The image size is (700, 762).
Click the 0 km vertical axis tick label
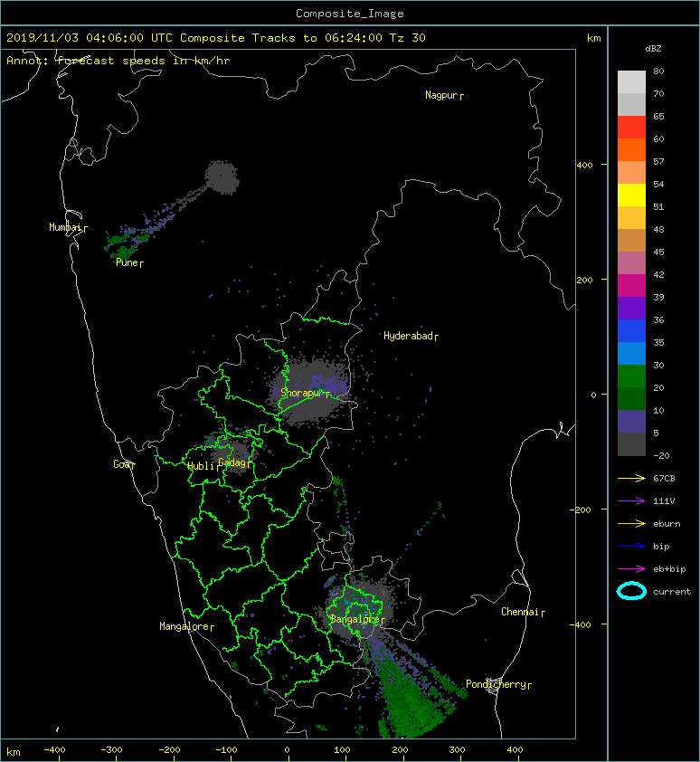tap(593, 395)
